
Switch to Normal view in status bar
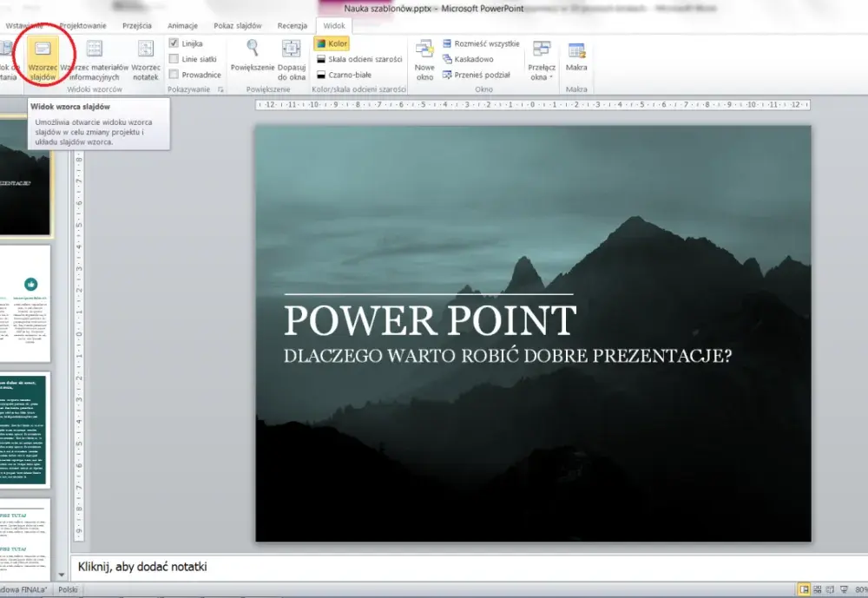(803, 589)
